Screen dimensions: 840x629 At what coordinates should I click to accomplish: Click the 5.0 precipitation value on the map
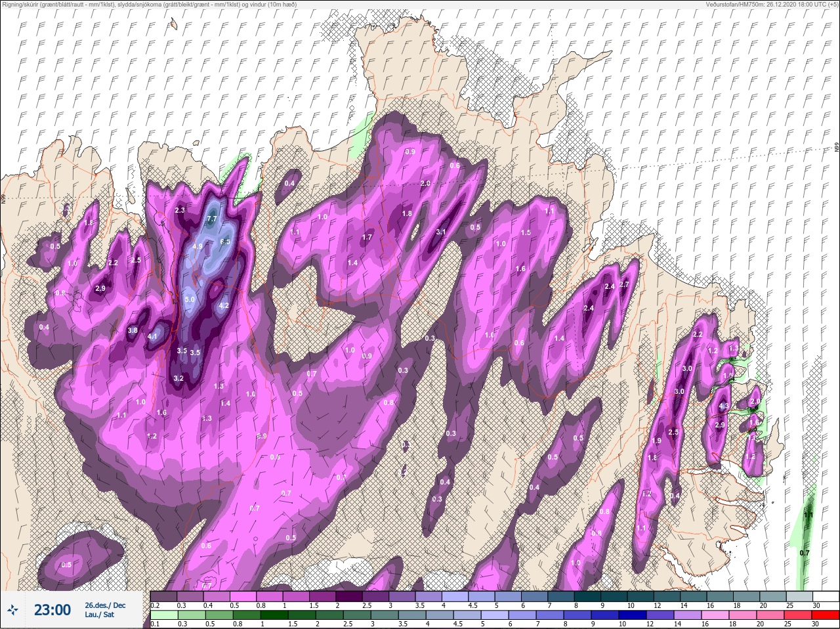pos(190,299)
